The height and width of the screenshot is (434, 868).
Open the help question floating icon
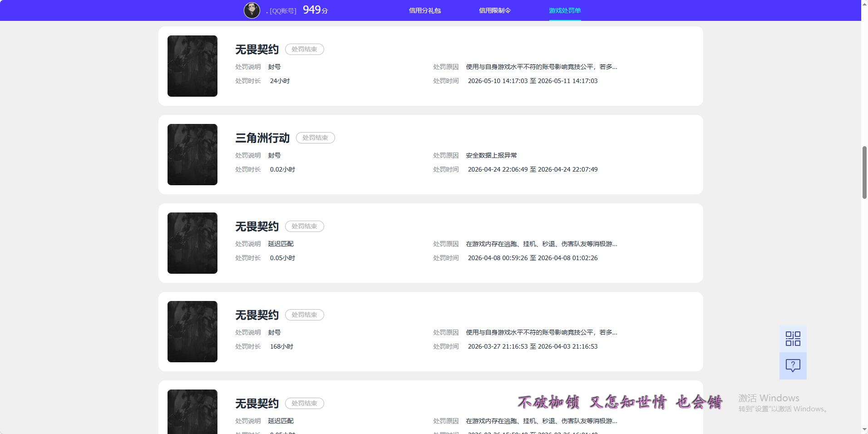click(x=793, y=365)
